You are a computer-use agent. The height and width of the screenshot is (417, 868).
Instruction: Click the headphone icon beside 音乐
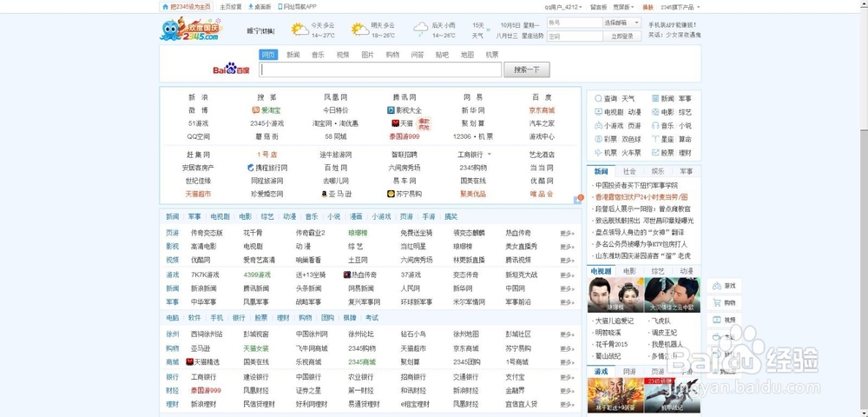tap(654, 125)
